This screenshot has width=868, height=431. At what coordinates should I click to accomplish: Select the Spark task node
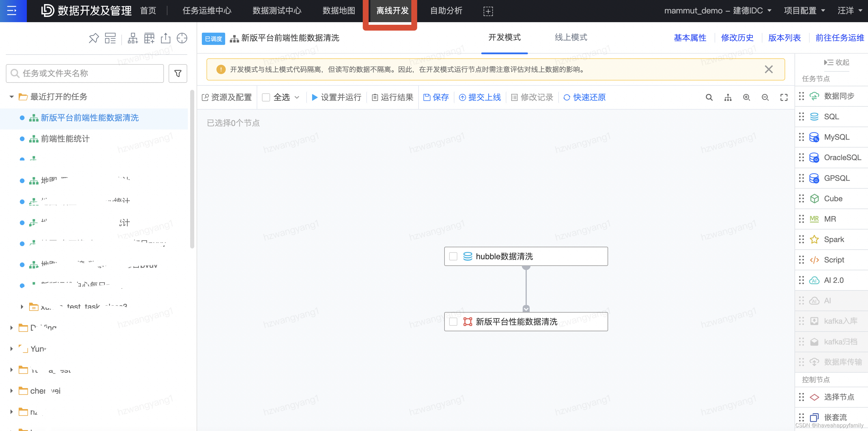[x=834, y=239]
